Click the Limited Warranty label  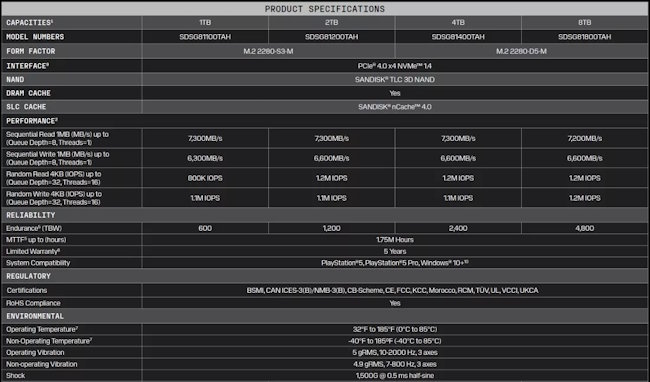tap(33, 251)
